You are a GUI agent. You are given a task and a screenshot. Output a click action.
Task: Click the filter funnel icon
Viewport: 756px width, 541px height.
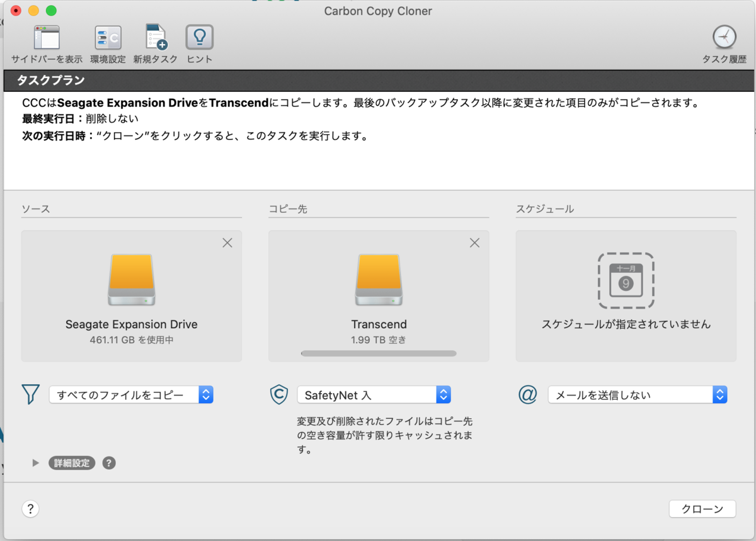click(x=30, y=394)
